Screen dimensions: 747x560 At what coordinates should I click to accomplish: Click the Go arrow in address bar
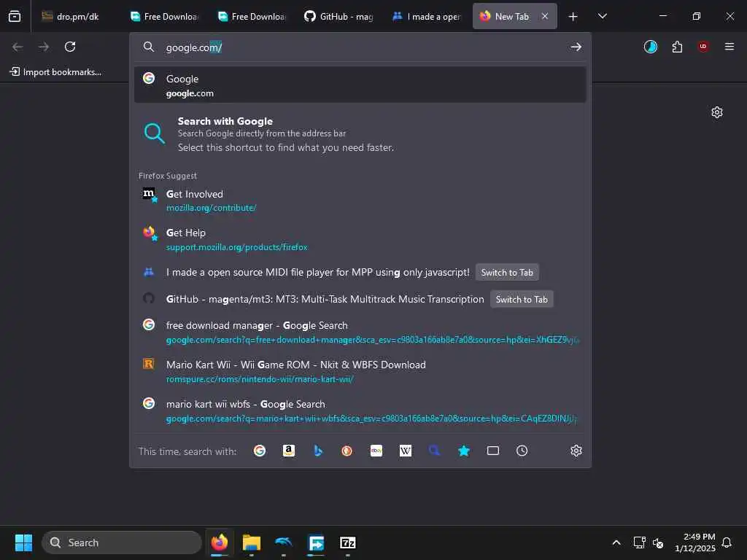click(x=576, y=47)
